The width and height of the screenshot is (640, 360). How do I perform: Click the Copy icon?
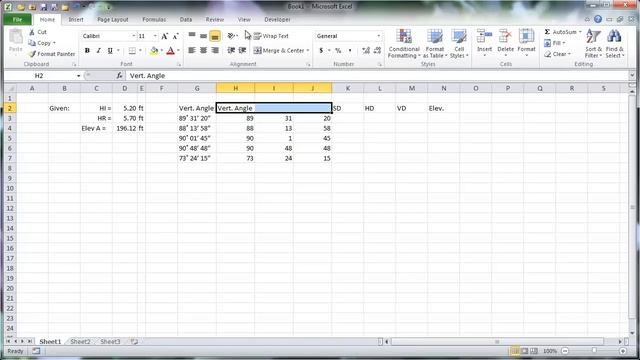coord(32,43)
